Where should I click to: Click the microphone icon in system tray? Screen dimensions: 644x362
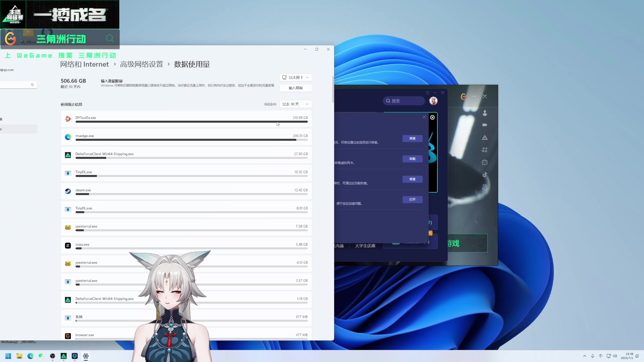tap(593, 356)
